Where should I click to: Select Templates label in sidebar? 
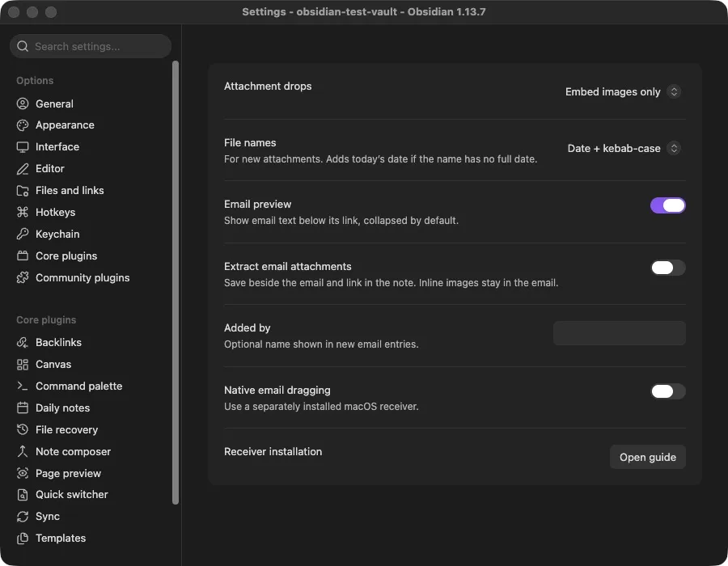point(61,539)
